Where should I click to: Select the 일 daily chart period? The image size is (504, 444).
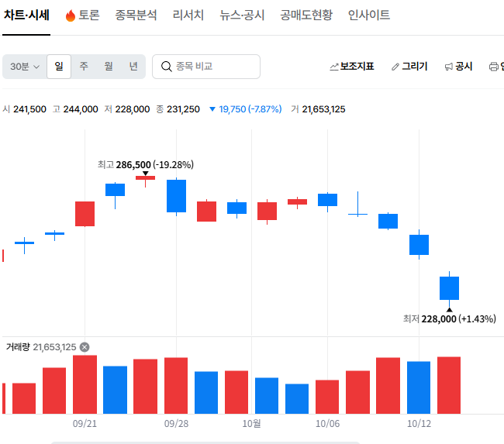point(59,67)
